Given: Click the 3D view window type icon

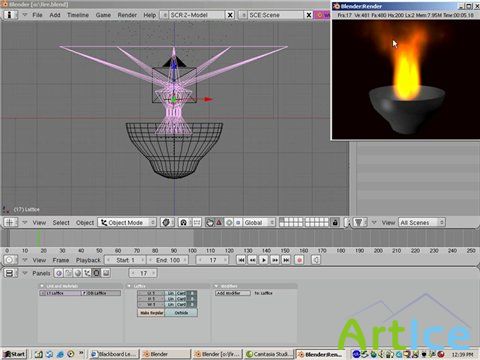Looking at the screenshot, I should (10, 222).
